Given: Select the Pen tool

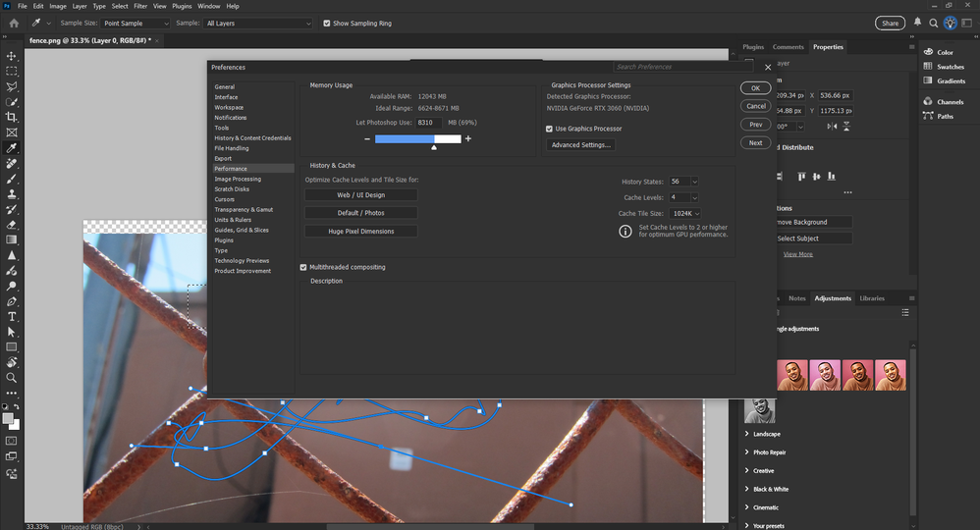Looking at the screenshot, I should click(x=11, y=301).
